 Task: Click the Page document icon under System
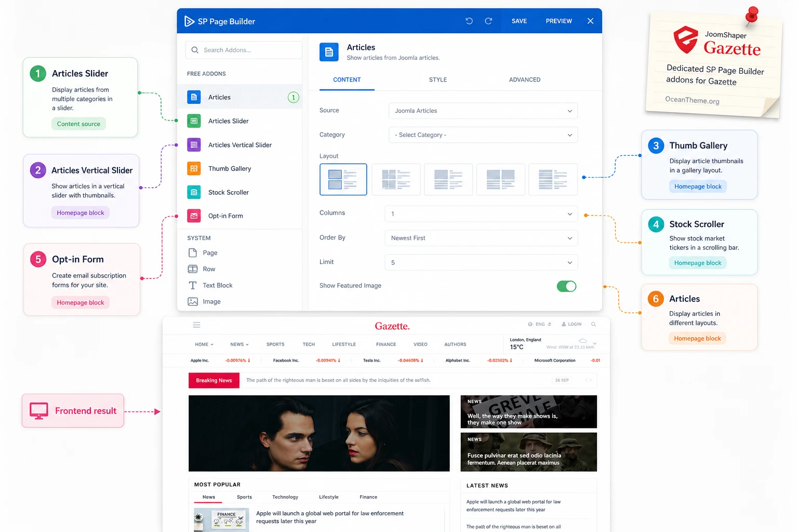(x=193, y=252)
